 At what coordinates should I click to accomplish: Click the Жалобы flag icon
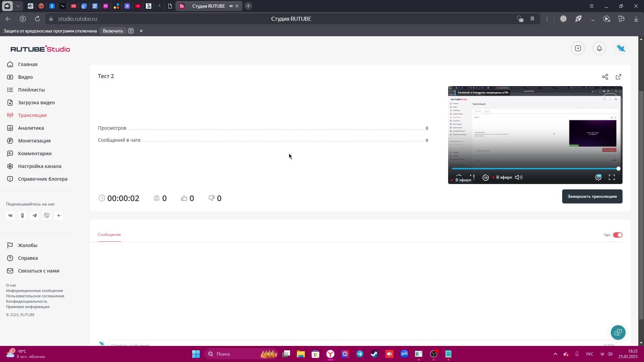pos(10,245)
